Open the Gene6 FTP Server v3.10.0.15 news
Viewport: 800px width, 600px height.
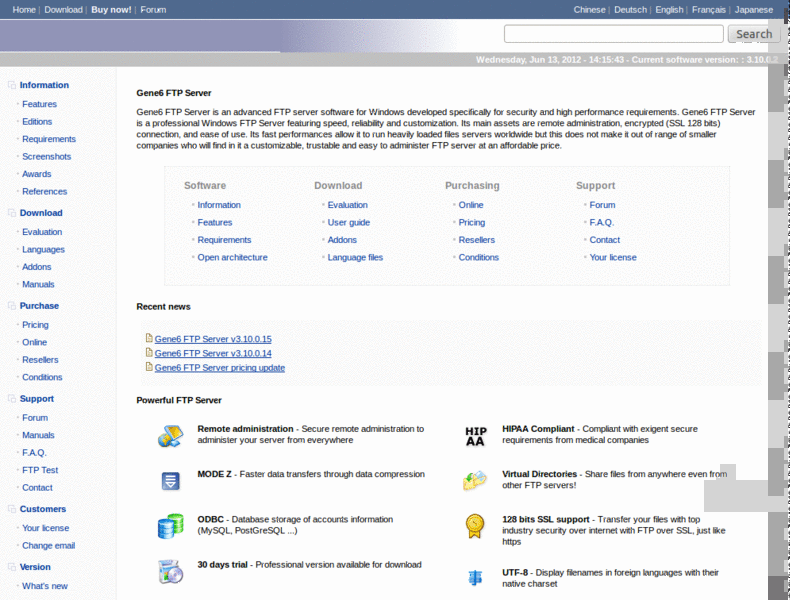click(213, 339)
